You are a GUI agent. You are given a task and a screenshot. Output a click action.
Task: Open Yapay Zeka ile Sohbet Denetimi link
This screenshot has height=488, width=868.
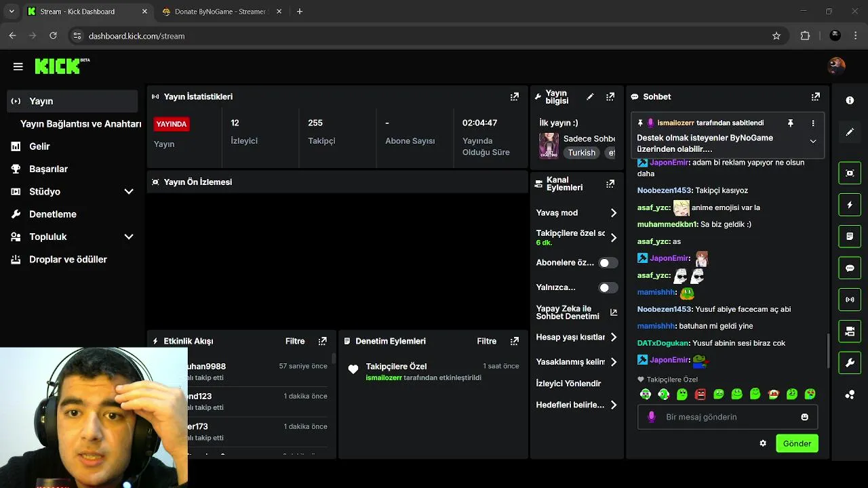point(576,312)
